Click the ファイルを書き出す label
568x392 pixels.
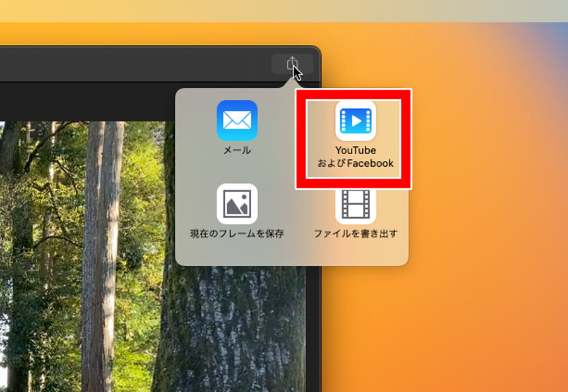(356, 234)
